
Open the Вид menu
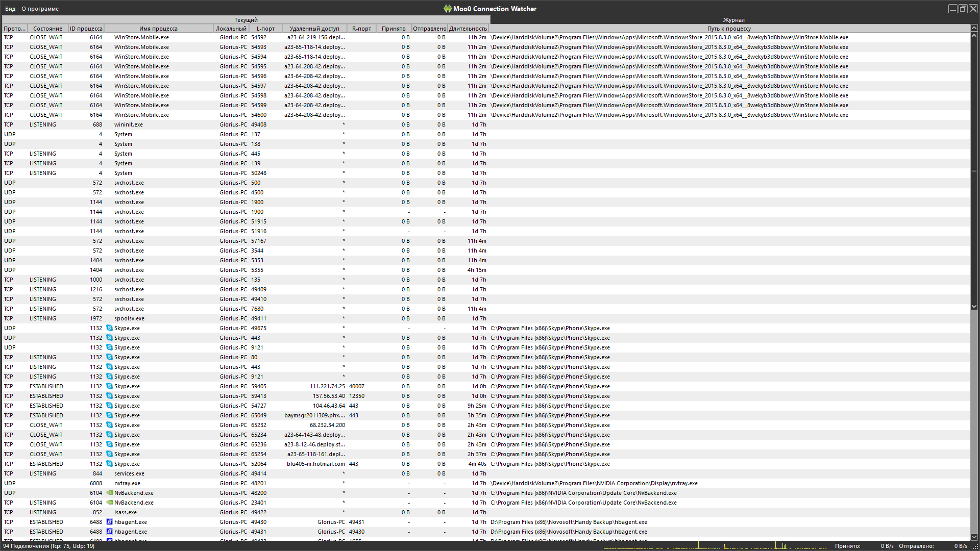point(10,9)
